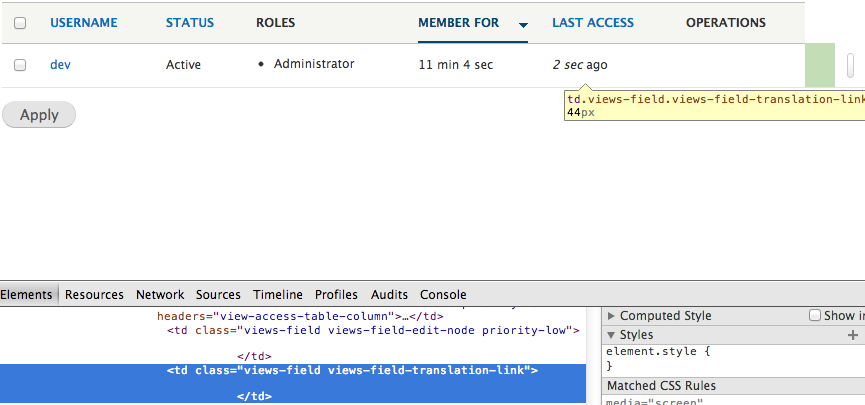Click the plus icon in the Styles section
This screenshot has width=865, height=405.
pos(853,335)
